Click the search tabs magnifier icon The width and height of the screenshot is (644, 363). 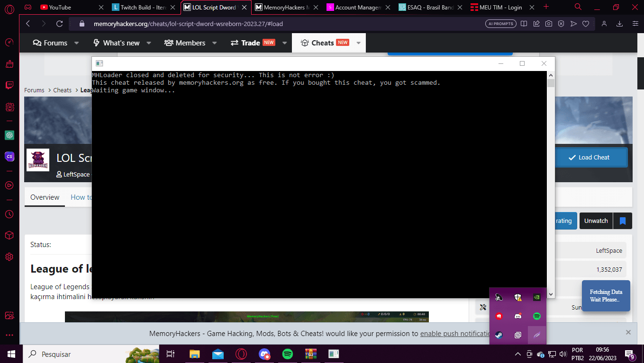tap(578, 7)
